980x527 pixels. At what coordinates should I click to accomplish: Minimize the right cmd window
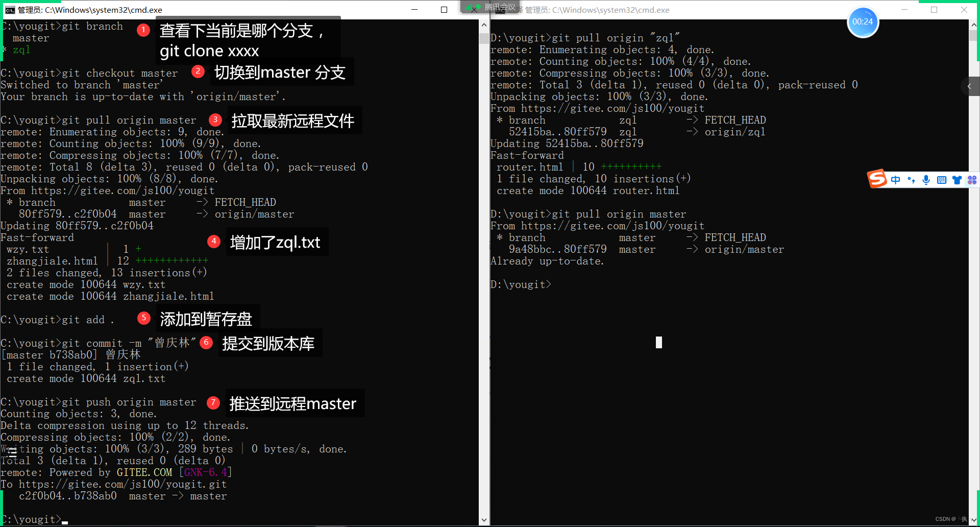click(x=904, y=10)
